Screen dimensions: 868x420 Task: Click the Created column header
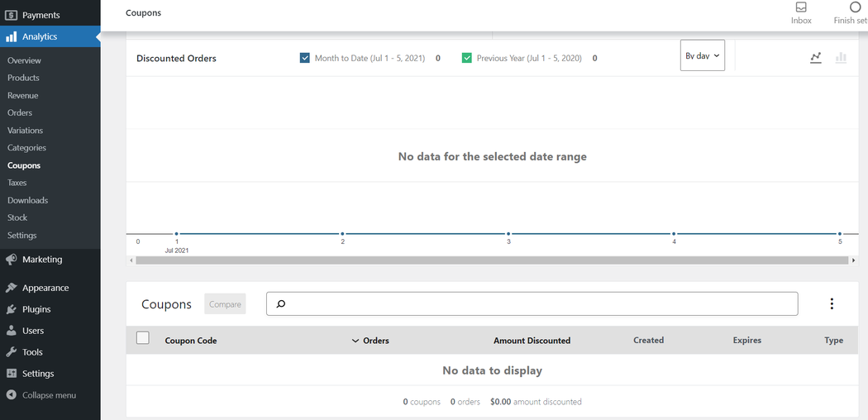[648, 341]
